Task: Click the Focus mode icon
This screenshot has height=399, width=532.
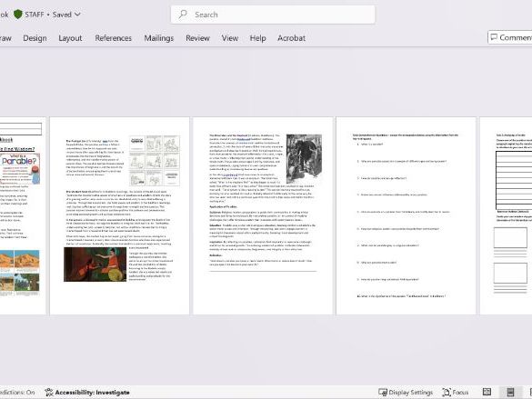Action: 447,393
